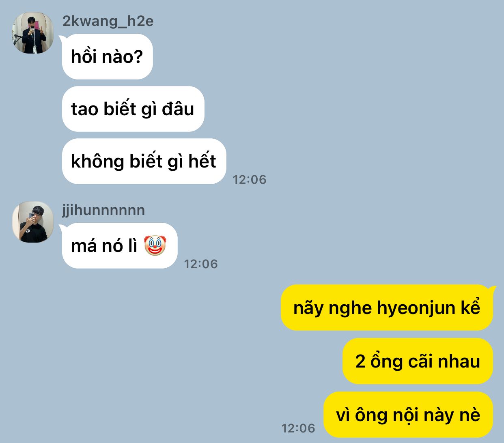Select the 'vì ông nội này nè' message

[408, 415]
